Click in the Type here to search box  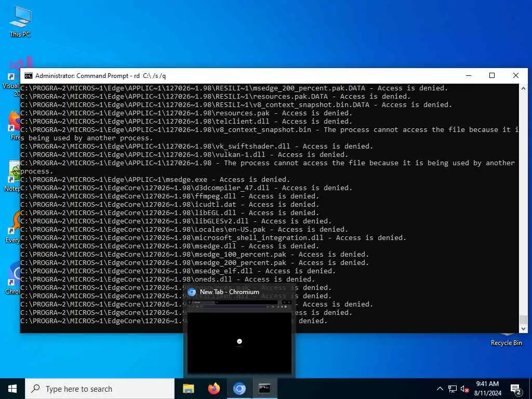100,389
